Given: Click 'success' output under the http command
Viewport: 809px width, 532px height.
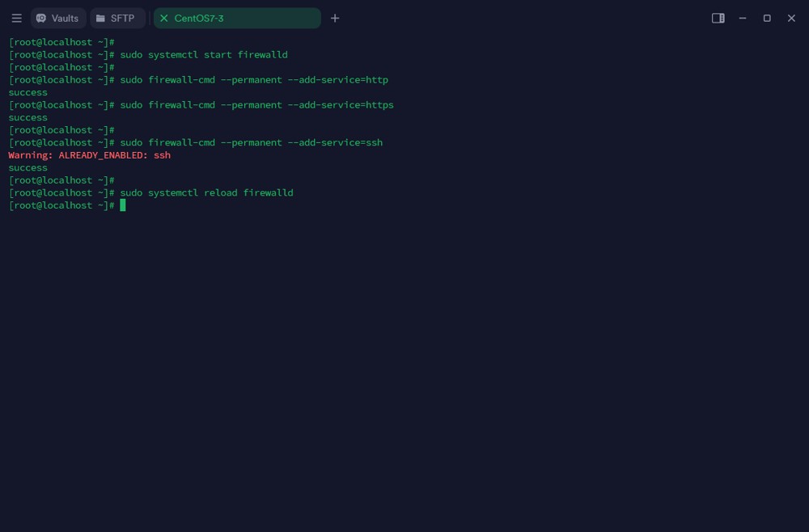Looking at the screenshot, I should click(28, 92).
